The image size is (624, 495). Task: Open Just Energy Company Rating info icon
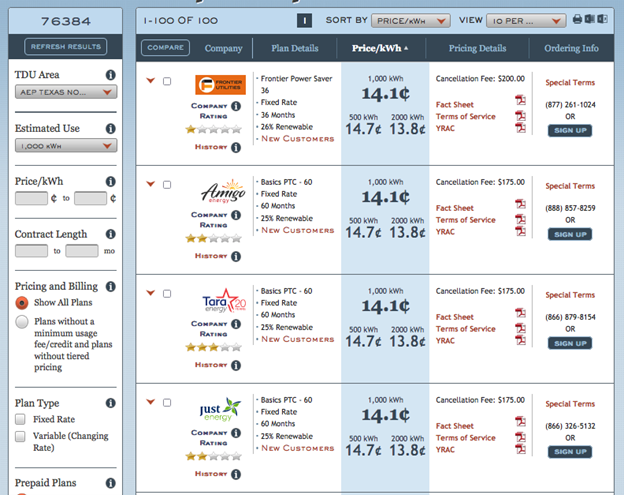[x=236, y=433]
